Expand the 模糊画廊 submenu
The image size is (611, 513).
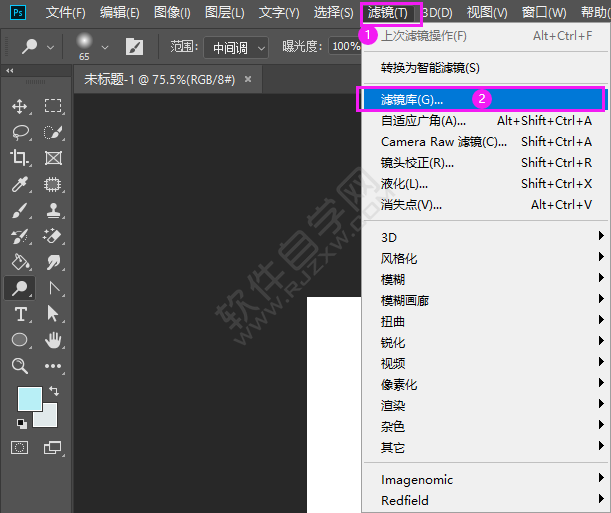click(486, 300)
